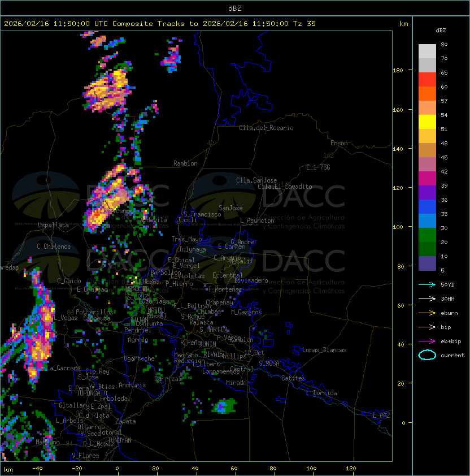Image resolution: width=470 pixels, height=476 pixels.
Task: Click the 'Tz 35' value in header
Action: coord(304,24)
